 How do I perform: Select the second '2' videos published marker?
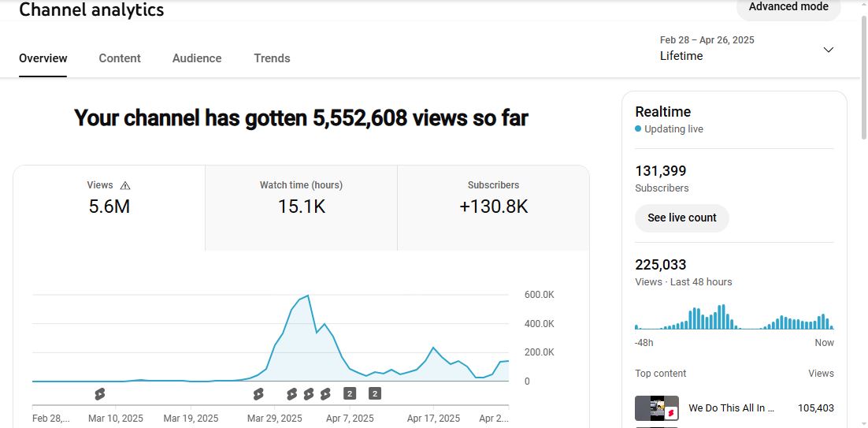click(375, 393)
